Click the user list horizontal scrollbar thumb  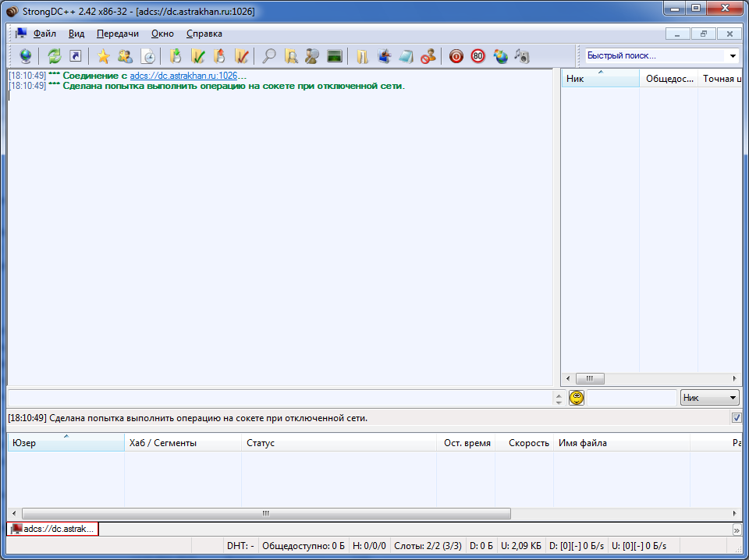(x=590, y=378)
